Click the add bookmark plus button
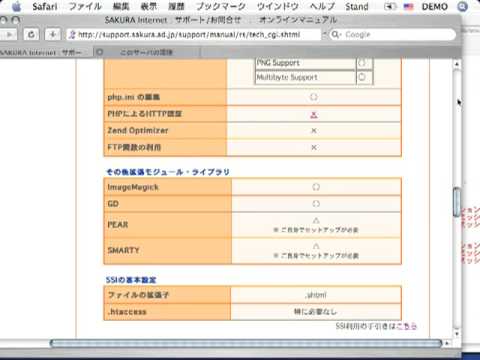 coord(53,34)
